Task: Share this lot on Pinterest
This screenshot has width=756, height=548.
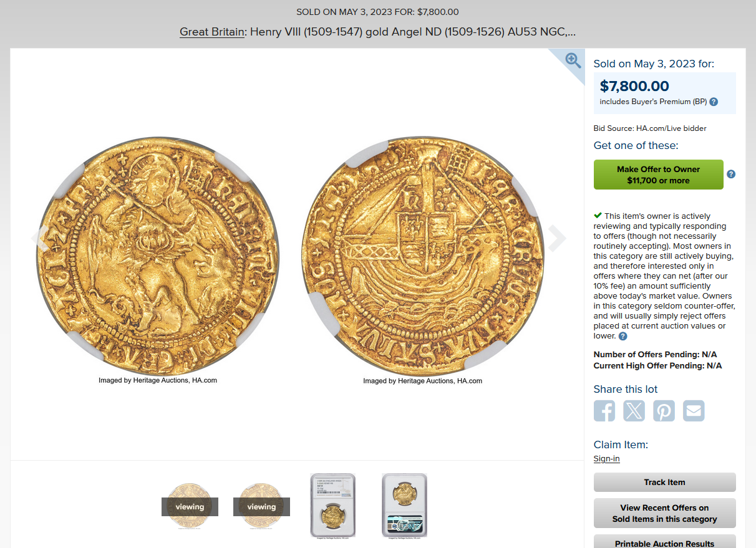Action: pyautogui.click(x=664, y=411)
